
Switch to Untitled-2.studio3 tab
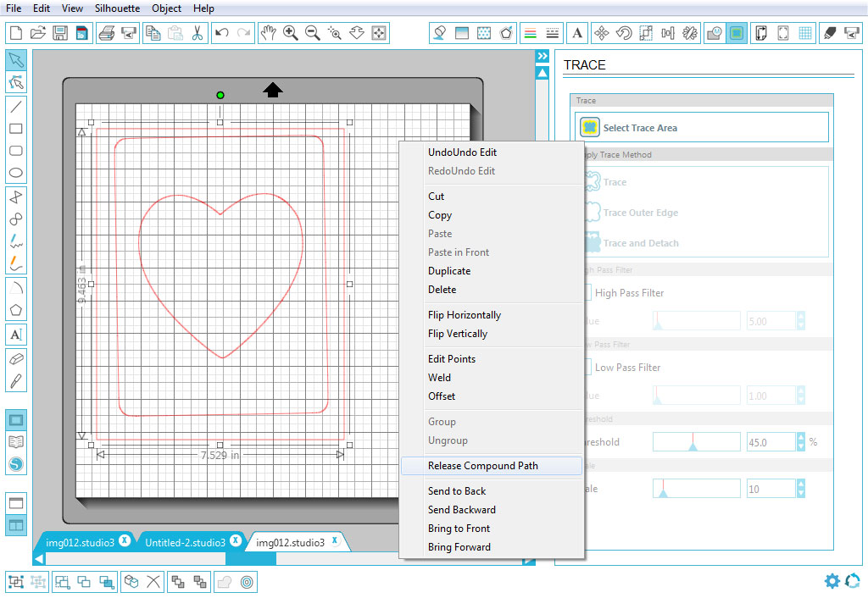185,543
